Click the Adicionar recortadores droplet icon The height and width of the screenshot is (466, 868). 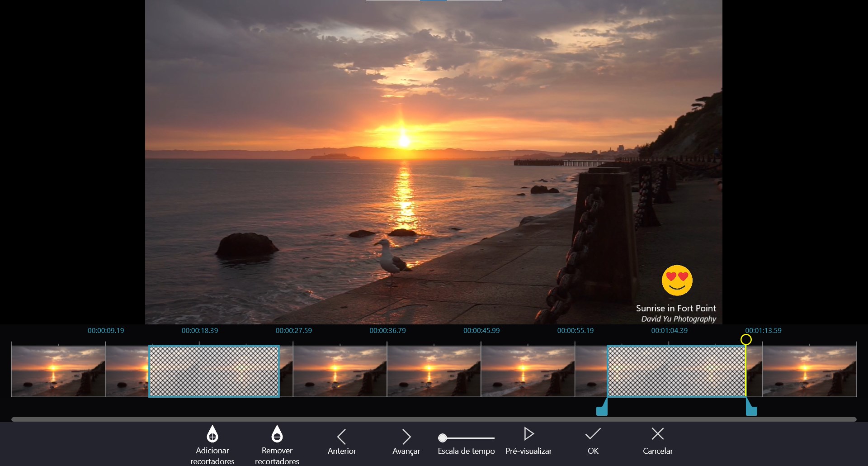212,433
